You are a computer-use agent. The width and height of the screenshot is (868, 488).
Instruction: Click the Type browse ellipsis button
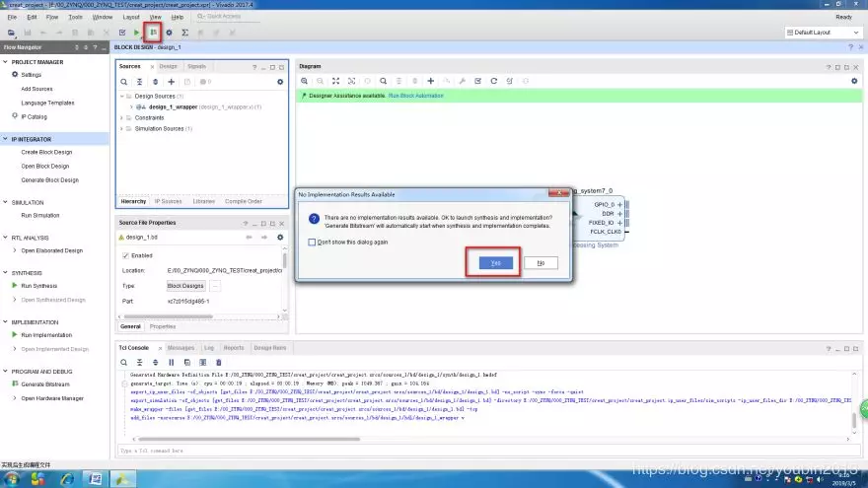[x=215, y=286]
